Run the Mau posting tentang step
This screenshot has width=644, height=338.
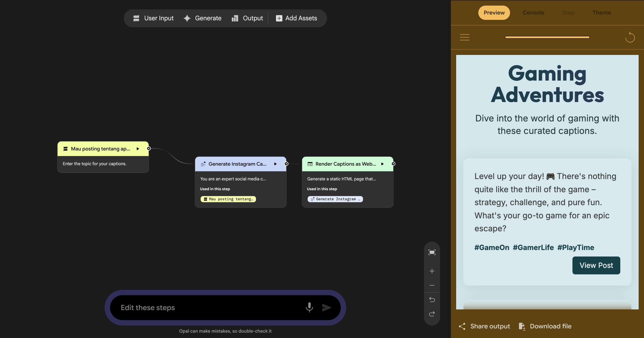point(138,149)
